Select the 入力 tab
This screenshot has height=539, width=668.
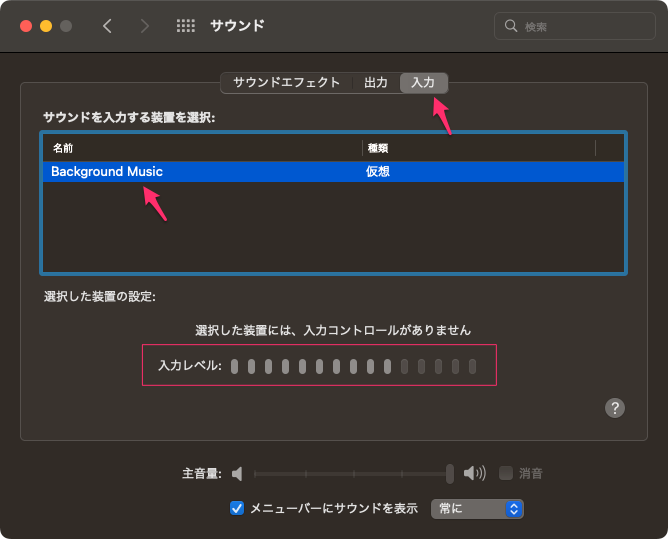423,83
